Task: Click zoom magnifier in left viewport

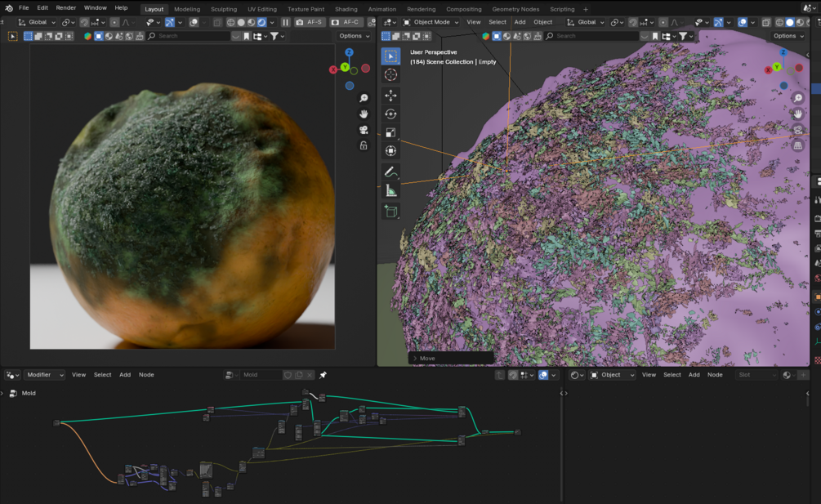Action: coord(364,98)
